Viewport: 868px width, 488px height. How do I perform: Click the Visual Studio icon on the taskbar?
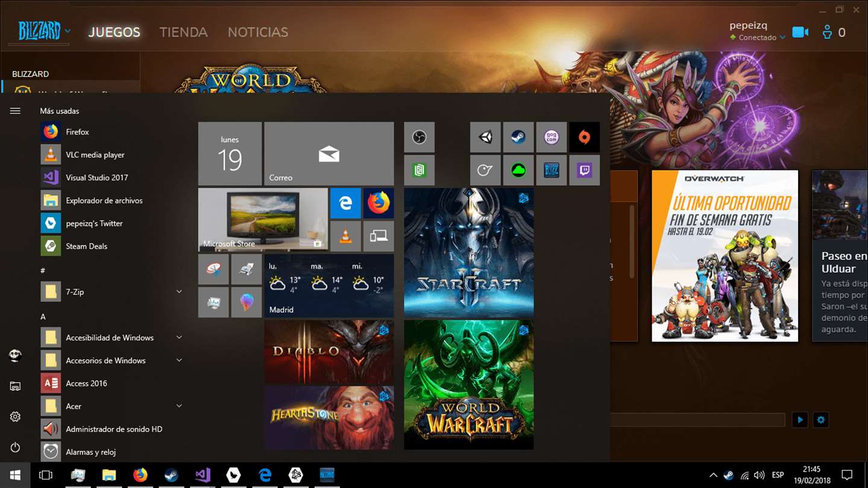(203, 475)
